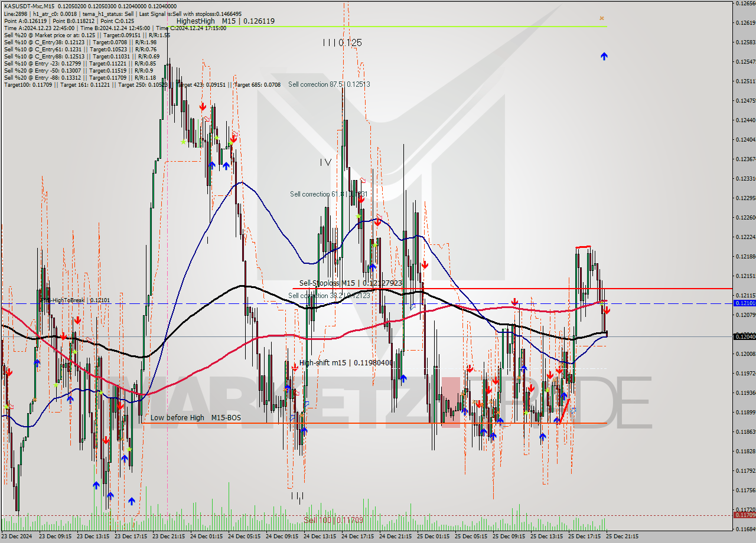Click the '23 Dec 21:15' time label
This screenshot has width=756, height=543.
(168, 537)
